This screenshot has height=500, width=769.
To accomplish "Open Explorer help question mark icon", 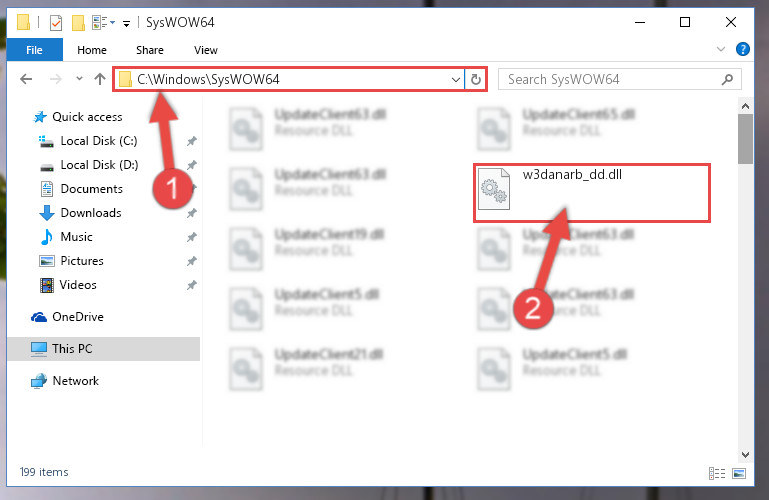I will coord(743,49).
